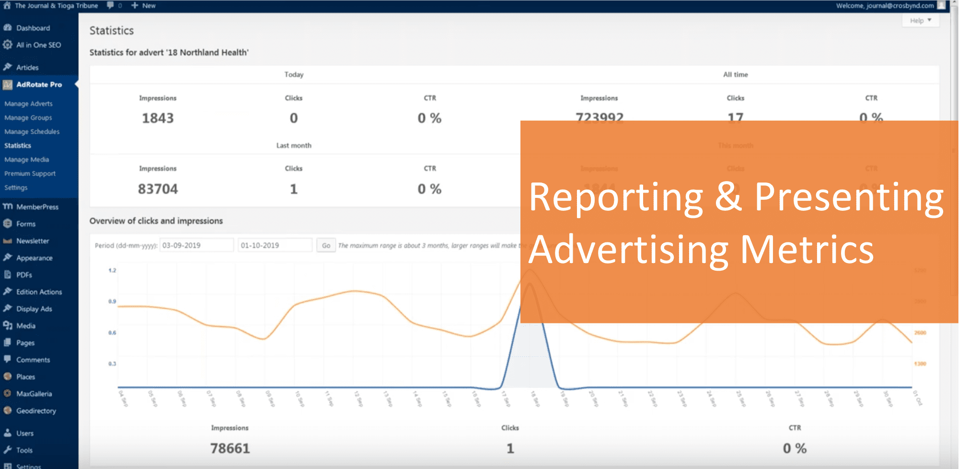Click The Journal & Tioga Tribune site link
This screenshot has height=469, width=980.
coord(56,5)
